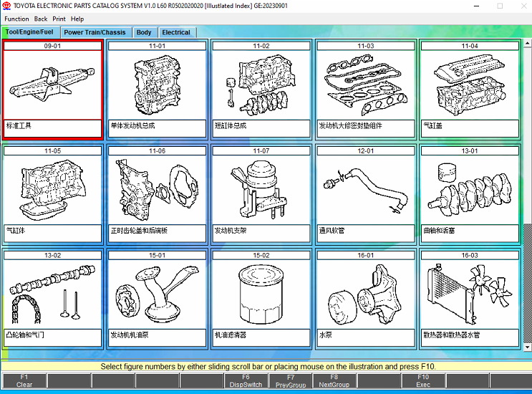Open the 11-01 engine assembly illustration

(x=158, y=85)
